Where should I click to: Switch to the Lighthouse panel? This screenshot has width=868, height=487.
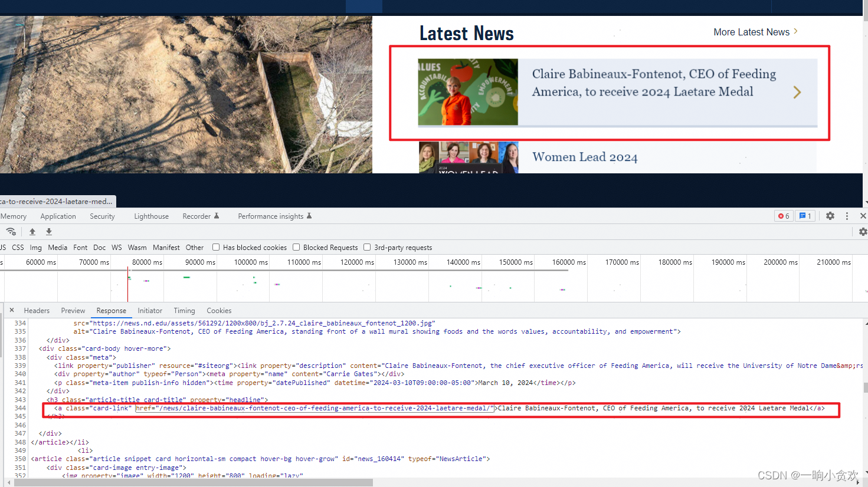[x=151, y=216]
